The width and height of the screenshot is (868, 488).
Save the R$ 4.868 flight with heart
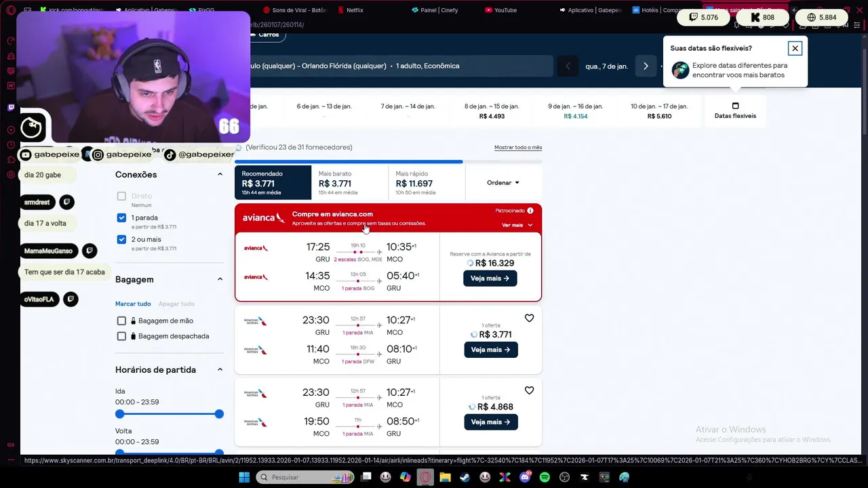pos(529,390)
